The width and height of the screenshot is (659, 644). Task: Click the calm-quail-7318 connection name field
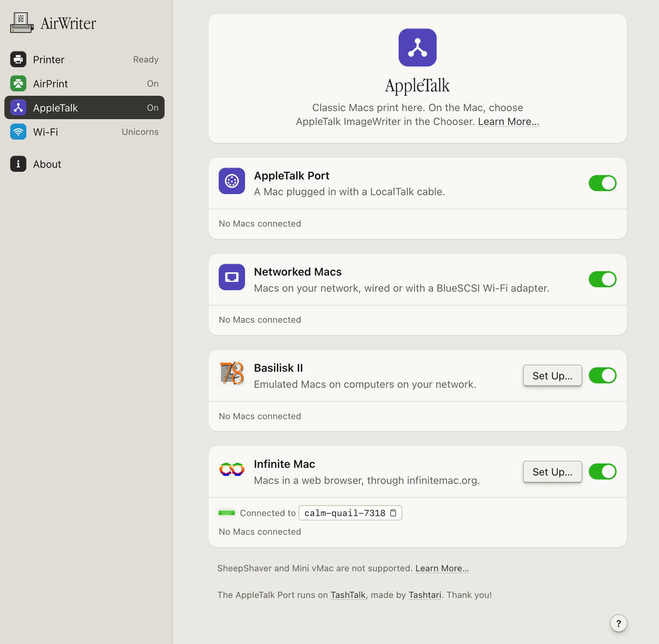tap(350, 513)
